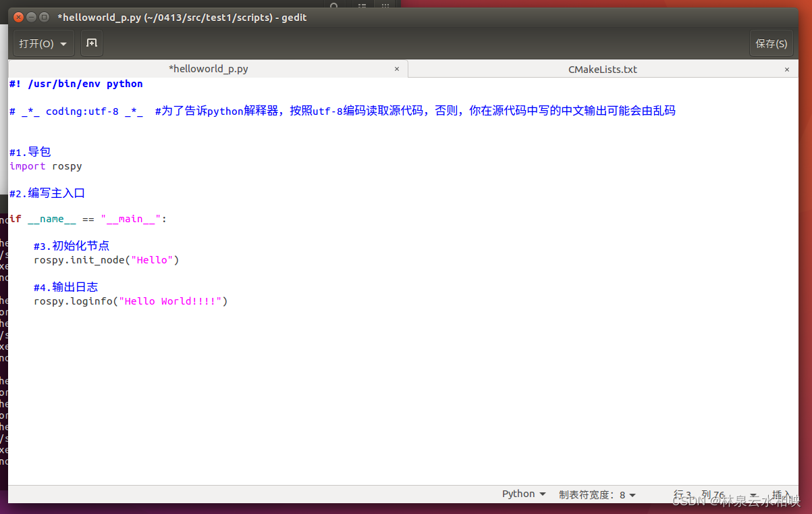Image resolution: width=812 pixels, height=514 pixels.
Task: Open the tab width dropdown showing 制表符宽度: 8
Action: click(597, 494)
